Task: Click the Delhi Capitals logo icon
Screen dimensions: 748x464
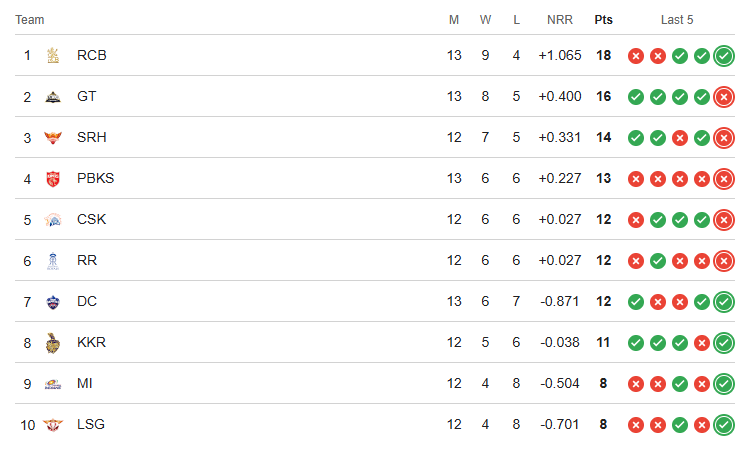Action: [53, 302]
